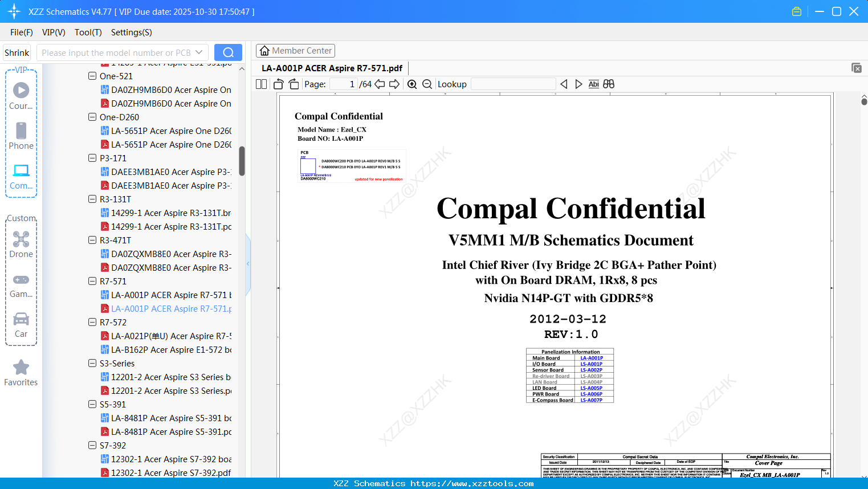
Task: Open 12302-1 Acer Aspire S7-392.pdf
Action: coord(166,473)
